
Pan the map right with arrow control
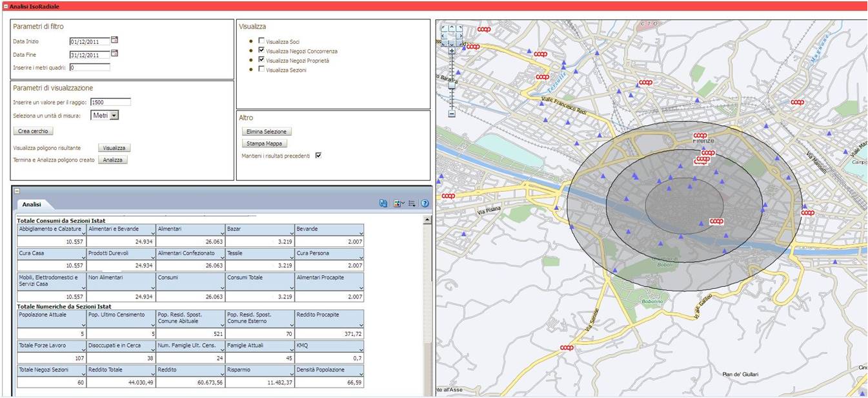tap(458, 36)
